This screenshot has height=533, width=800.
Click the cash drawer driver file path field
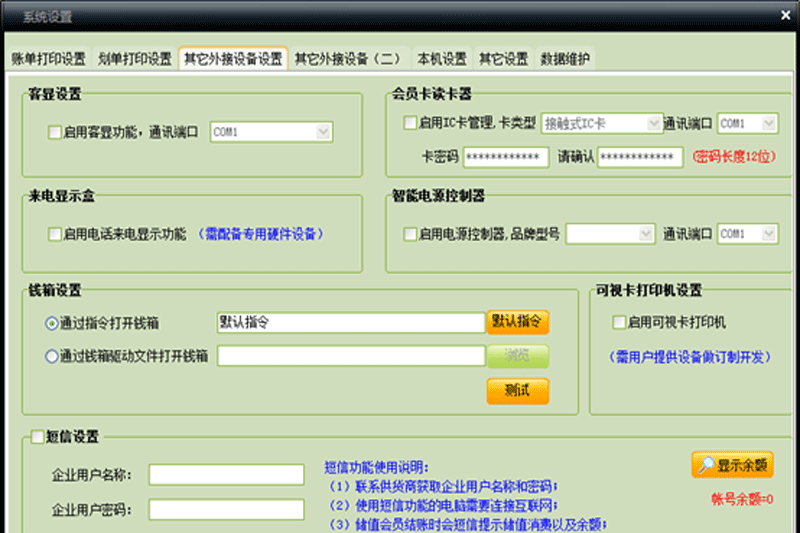(351, 356)
